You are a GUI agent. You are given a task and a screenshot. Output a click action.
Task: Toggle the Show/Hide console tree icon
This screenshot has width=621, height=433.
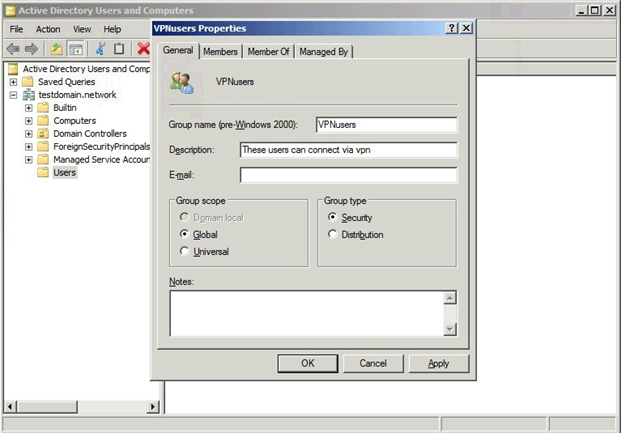coord(76,49)
